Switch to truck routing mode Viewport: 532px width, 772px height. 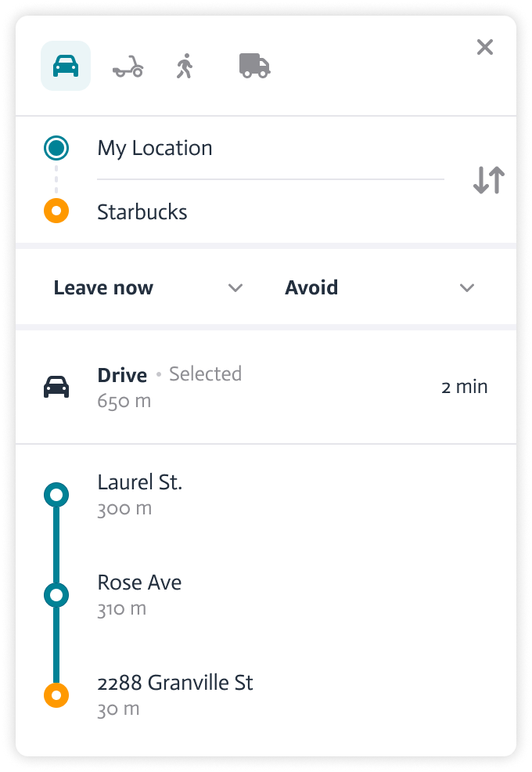[x=253, y=66]
